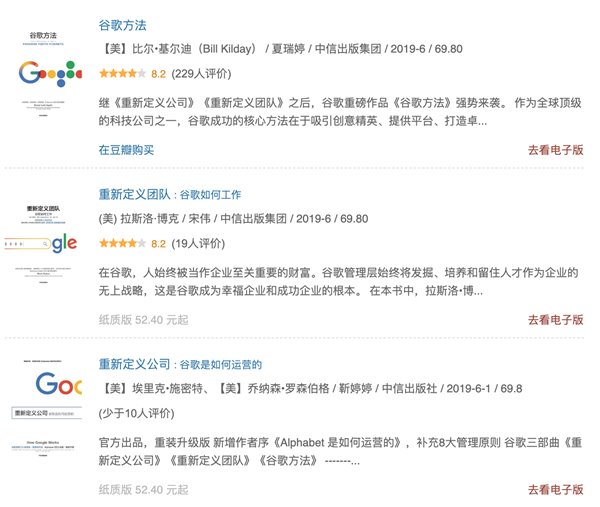Image resolution: width=600 pixels, height=507 pixels.
Task: Open the 重新定义团队 book cover thumbnail
Action: coord(46,243)
